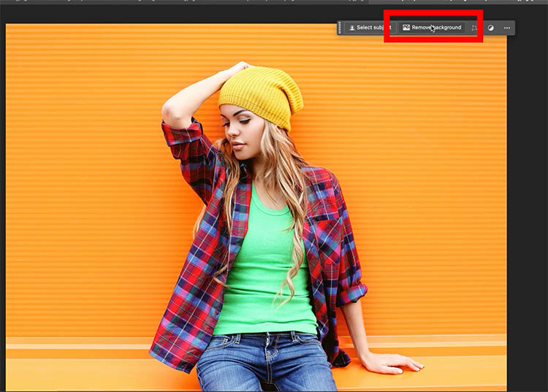Click the transform image icon in task bar
Image resolution: width=548 pixels, height=392 pixels.
pos(474,28)
